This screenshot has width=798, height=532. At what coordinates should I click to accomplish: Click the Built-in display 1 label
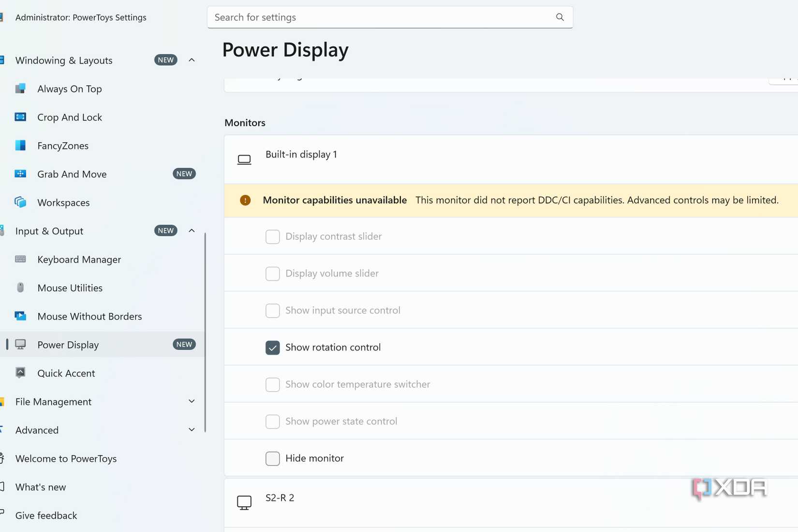[301, 154]
